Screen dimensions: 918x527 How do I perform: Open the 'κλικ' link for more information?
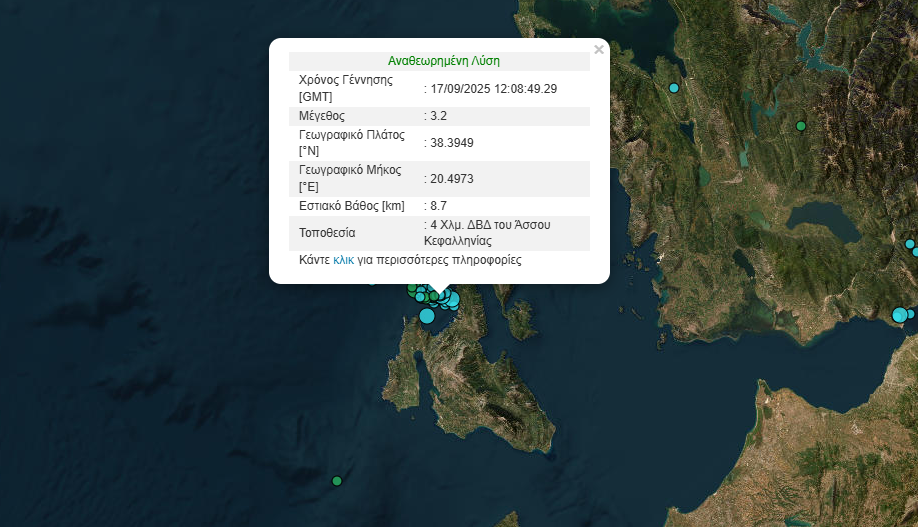tap(344, 260)
